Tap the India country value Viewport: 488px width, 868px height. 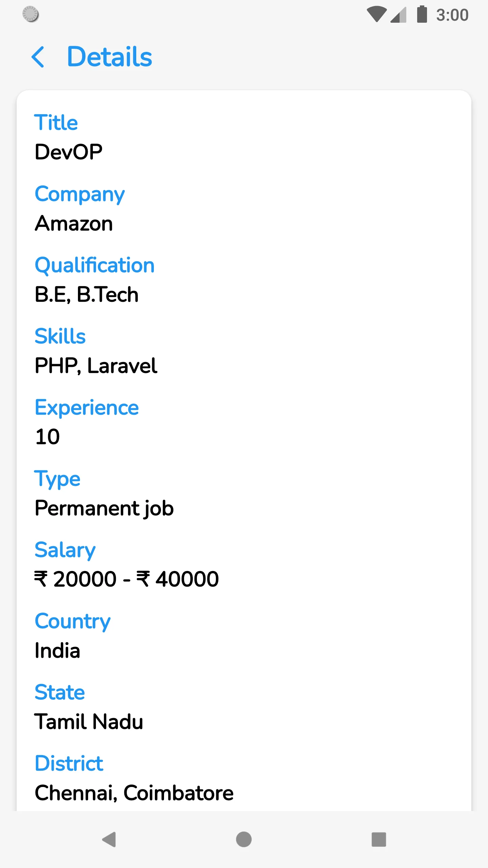coord(57,650)
